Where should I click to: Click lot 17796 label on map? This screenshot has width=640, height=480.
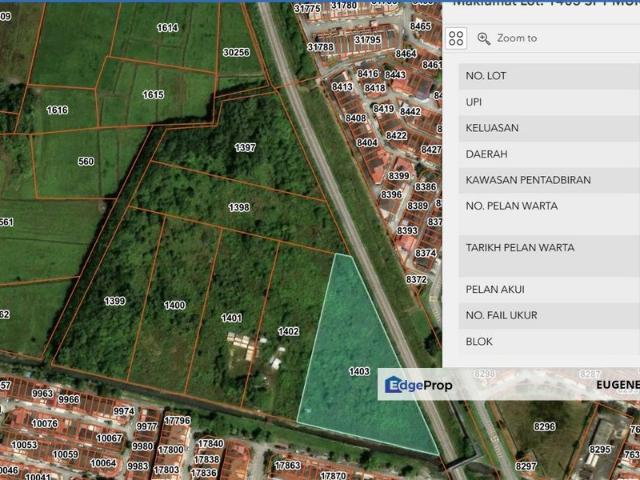tap(177, 420)
